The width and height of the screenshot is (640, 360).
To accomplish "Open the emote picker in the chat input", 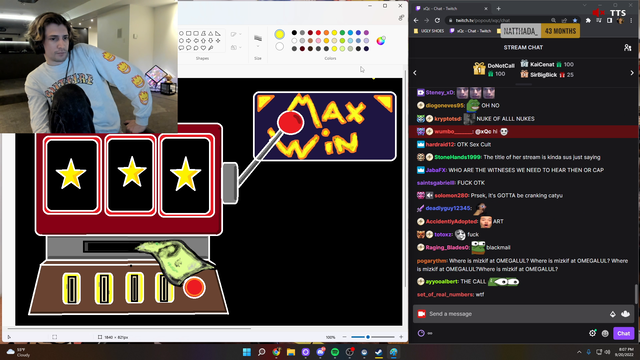I will click(625, 314).
